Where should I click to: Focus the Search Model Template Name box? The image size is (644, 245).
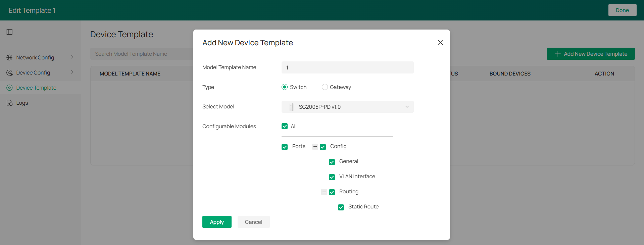(142, 54)
